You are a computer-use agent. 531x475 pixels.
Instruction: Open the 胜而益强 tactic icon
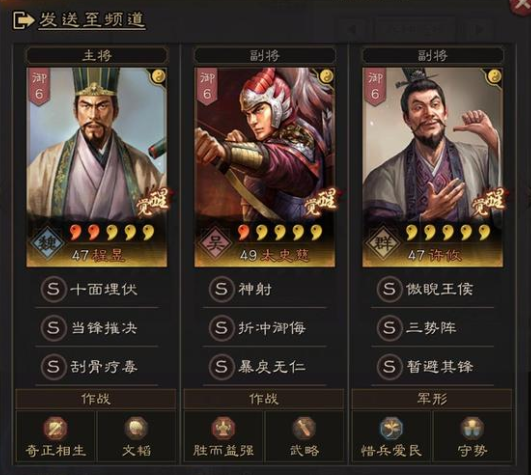[223, 428]
